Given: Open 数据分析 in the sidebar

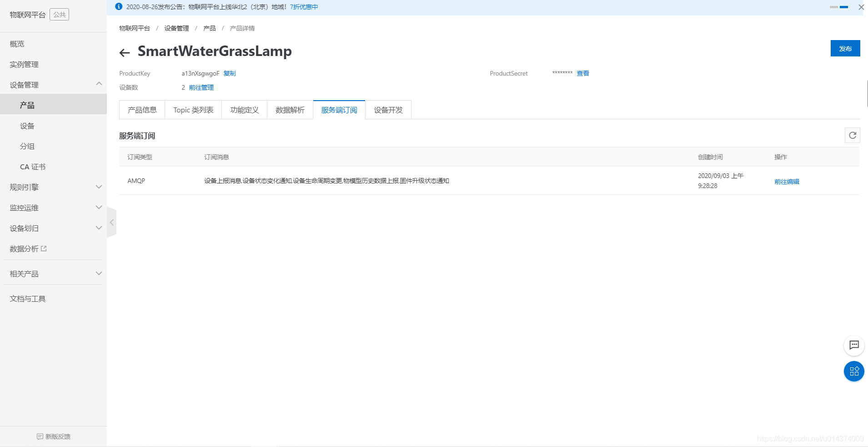Looking at the screenshot, I should [x=24, y=249].
